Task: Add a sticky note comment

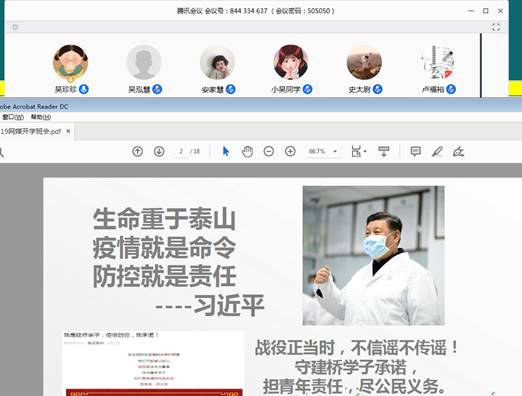Action: (x=415, y=152)
